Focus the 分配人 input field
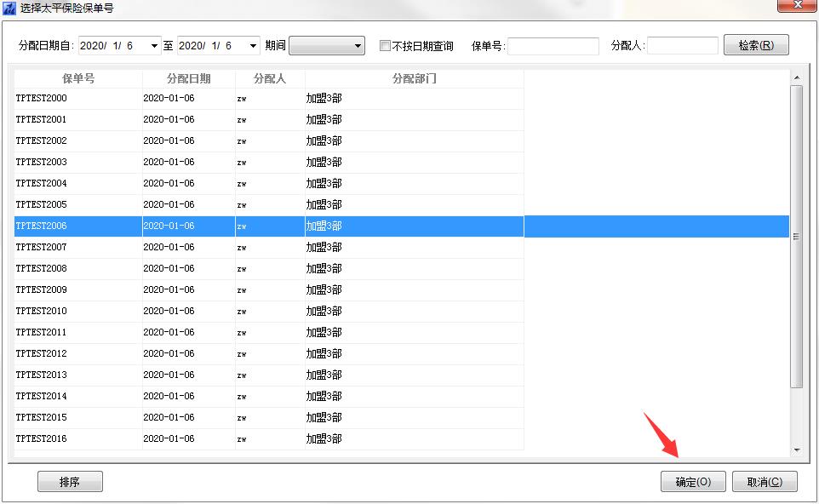The image size is (819, 504). tap(683, 46)
